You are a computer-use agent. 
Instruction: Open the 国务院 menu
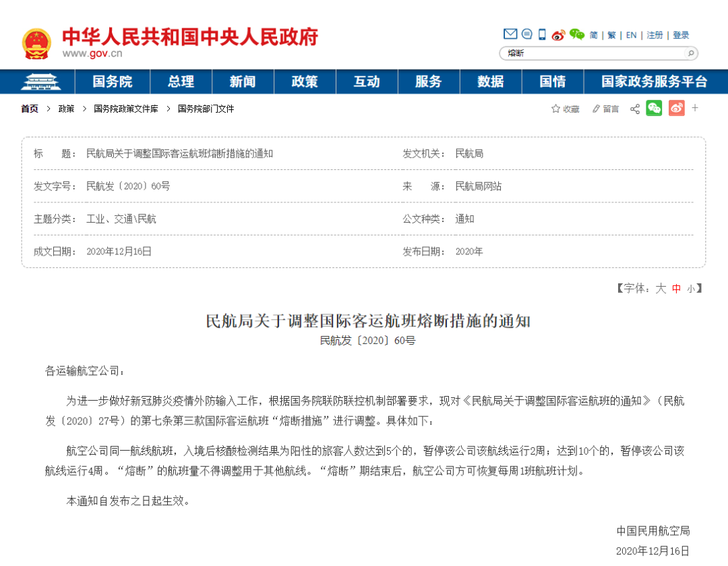(113, 82)
